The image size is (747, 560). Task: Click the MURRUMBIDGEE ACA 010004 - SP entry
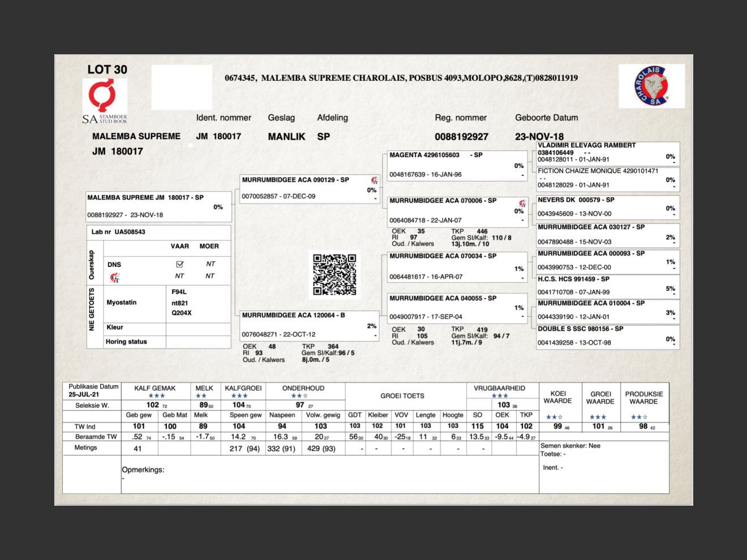pos(608,311)
